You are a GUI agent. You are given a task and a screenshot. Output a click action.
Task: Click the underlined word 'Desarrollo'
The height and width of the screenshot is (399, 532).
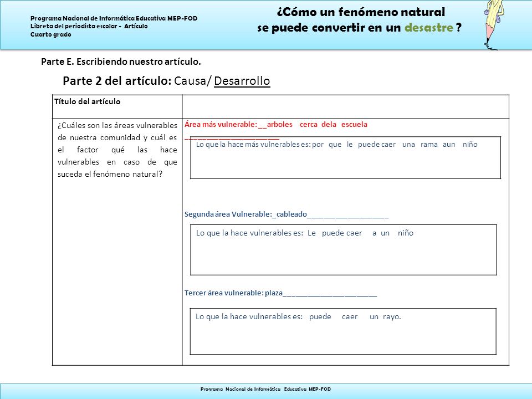(x=242, y=81)
